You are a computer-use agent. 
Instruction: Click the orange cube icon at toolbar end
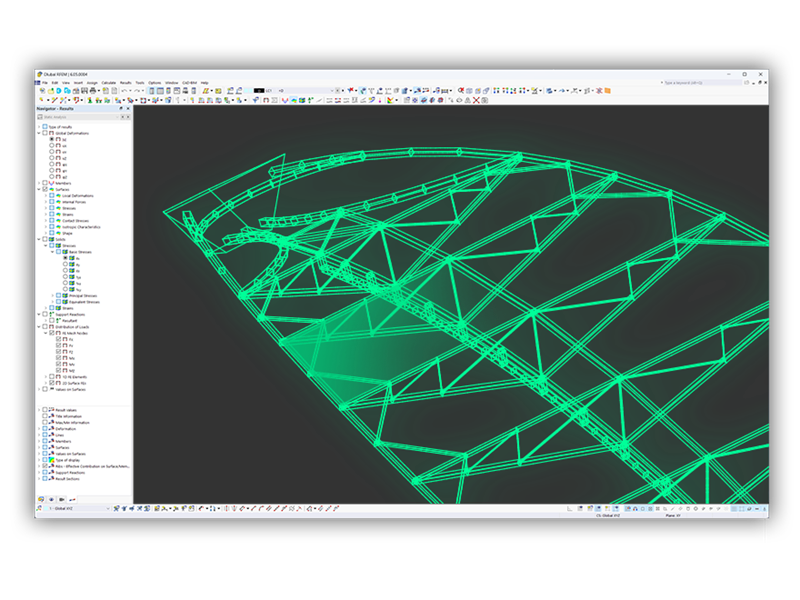(x=608, y=91)
